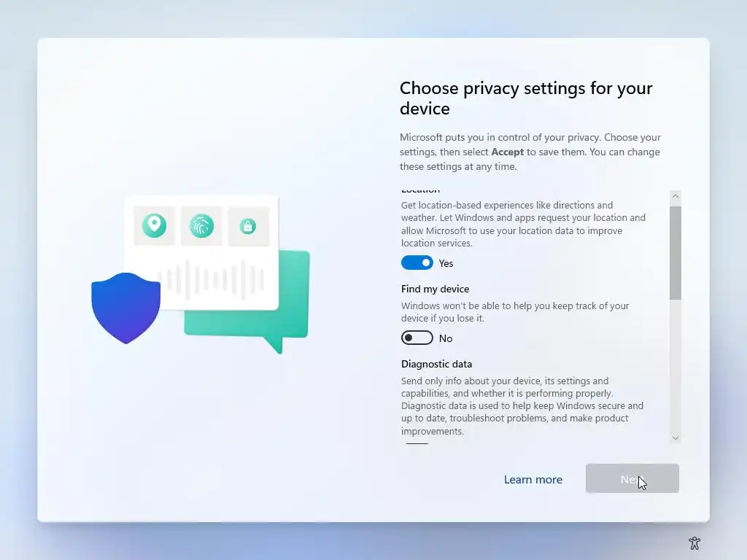The height and width of the screenshot is (560, 747).
Task: Click the audio waveform bars graphic
Action: pos(211,279)
